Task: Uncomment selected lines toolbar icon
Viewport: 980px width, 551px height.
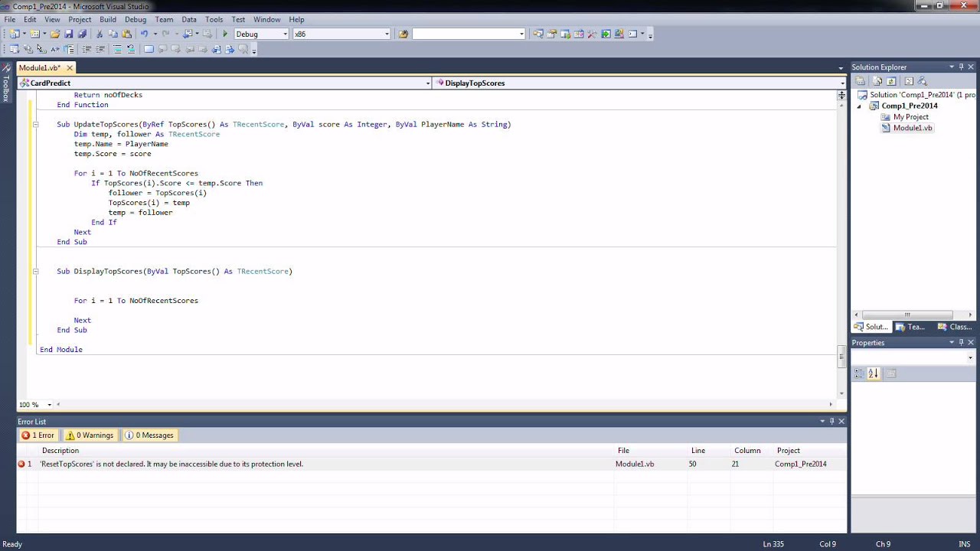Action: 131,49
